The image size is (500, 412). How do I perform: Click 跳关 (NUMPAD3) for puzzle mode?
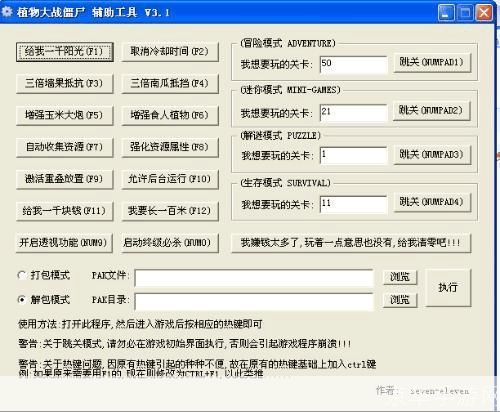432,155
